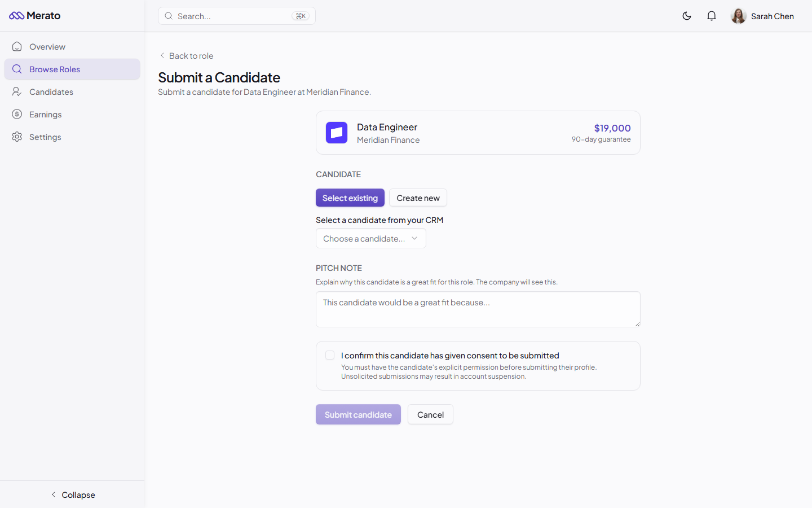Image resolution: width=812 pixels, height=508 pixels.
Task: Open Candidates via the people icon
Action: coord(17,91)
